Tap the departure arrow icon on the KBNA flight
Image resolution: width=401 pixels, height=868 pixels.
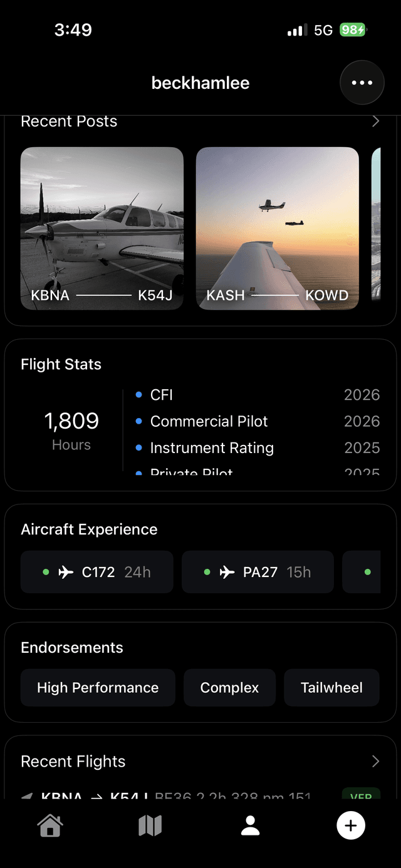coord(26,795)
